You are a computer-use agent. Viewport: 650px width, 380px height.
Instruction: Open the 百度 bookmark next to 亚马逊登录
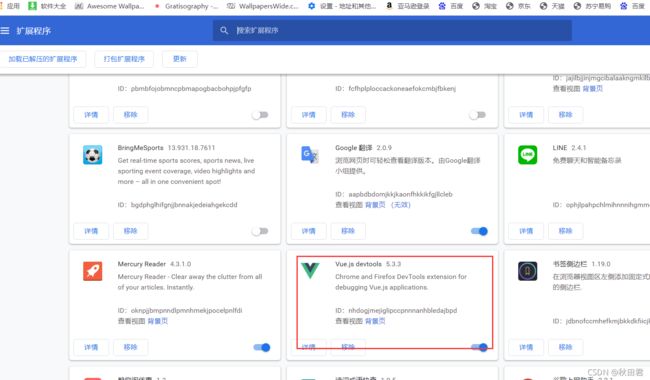click(451, 6)
